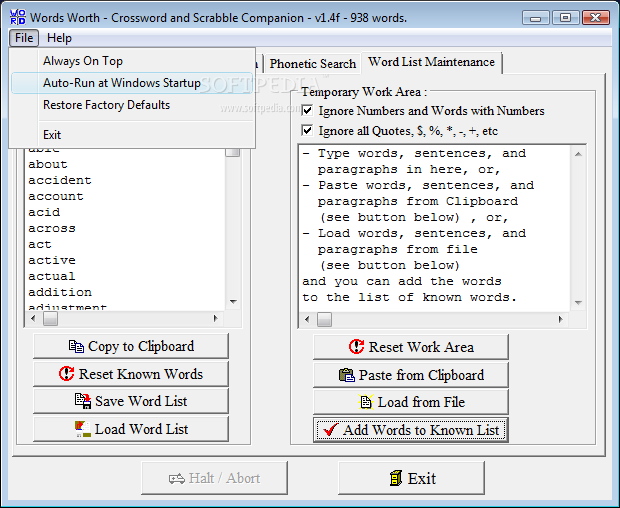Click Reset Work Area button
Image resolution: width=620 pixels, height=508 pixels.
click(411, 347)
